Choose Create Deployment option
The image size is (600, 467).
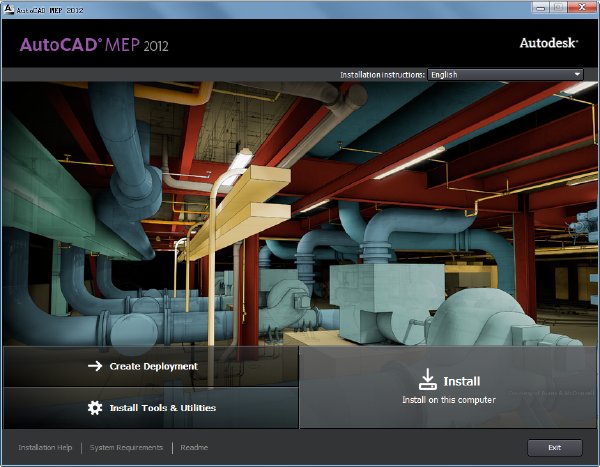tap(151, 366)
